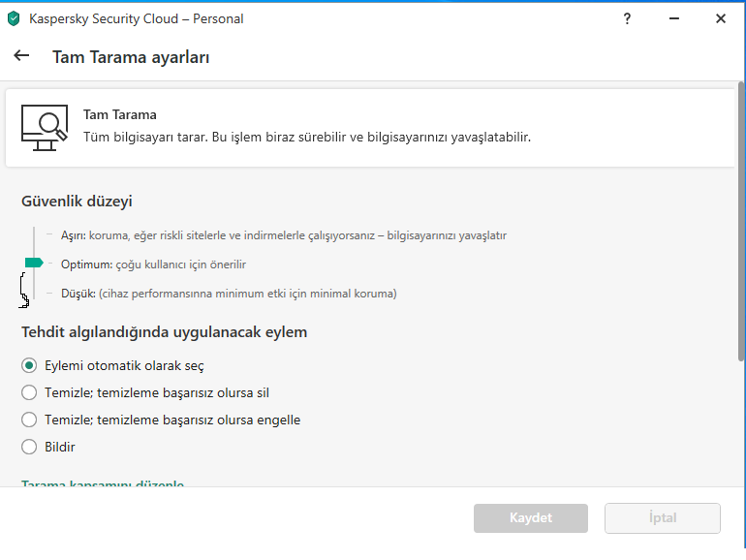This screenshot has width=746, height=560.
Task: Click the 'Güvenlik düzeyi' heading
Action: click(77, 202)
